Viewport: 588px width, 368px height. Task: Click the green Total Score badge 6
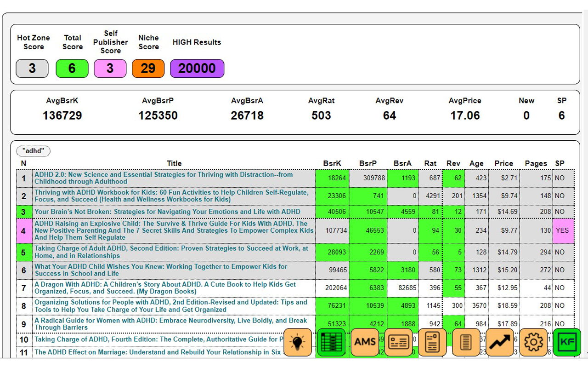tap(72, 69)
